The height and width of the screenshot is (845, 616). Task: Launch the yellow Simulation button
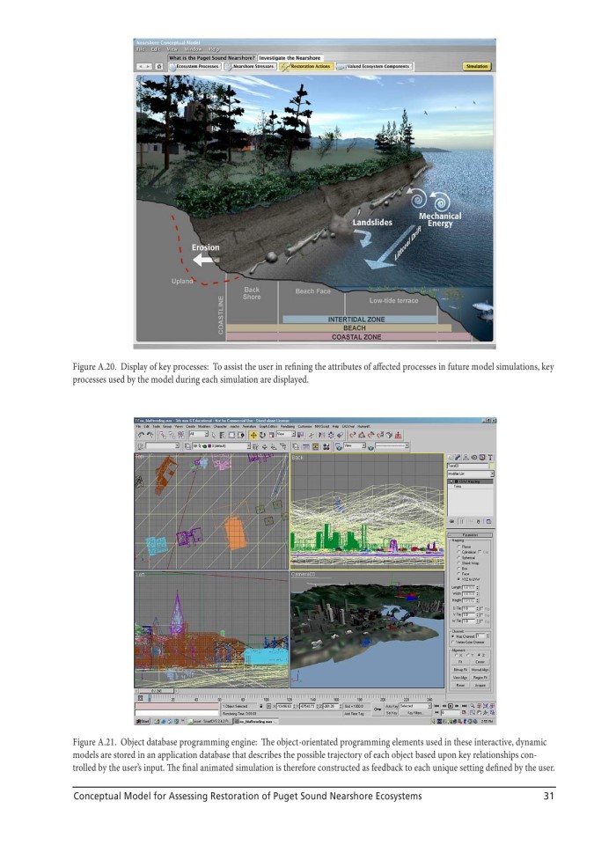click(476, 66)
